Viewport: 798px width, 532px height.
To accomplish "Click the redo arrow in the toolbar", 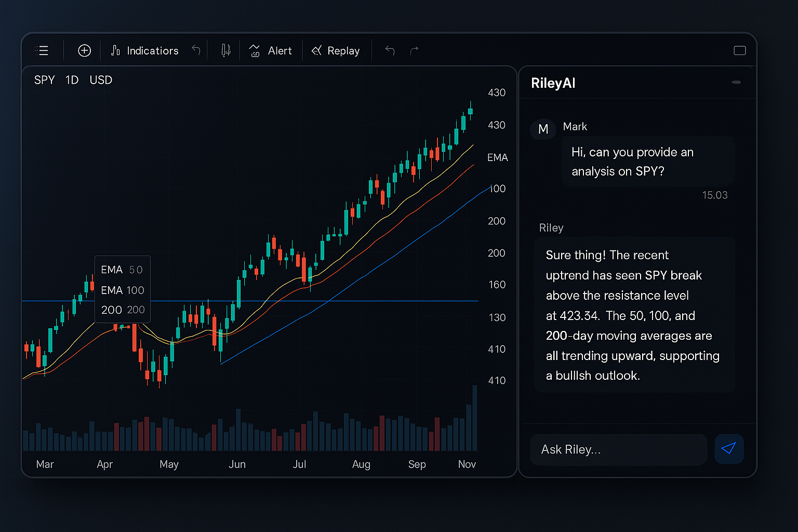I will (414, 50).
